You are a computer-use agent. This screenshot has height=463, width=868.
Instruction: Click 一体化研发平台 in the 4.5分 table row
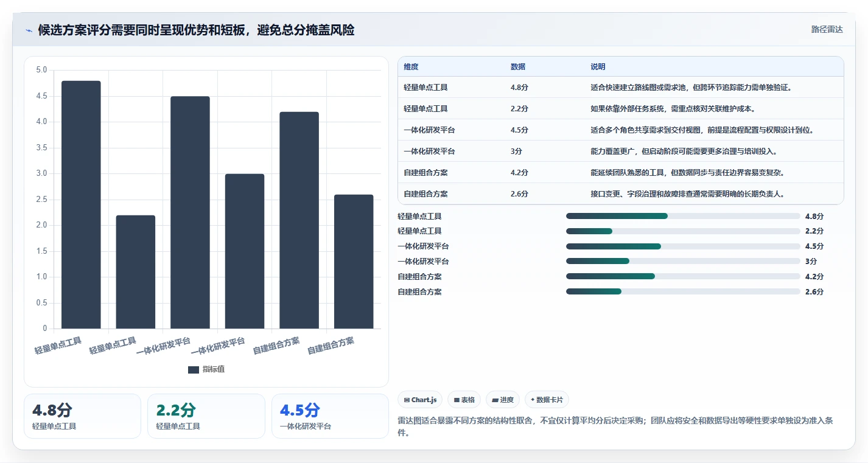click(429, 130)
